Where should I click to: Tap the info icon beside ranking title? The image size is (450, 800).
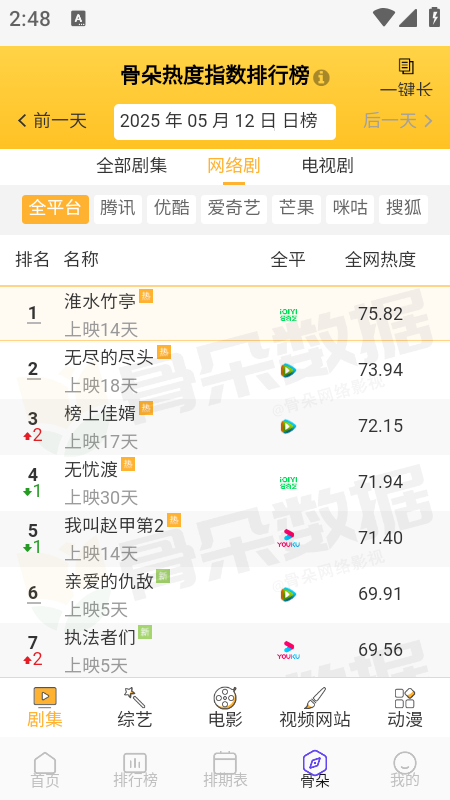click(321, 78)
